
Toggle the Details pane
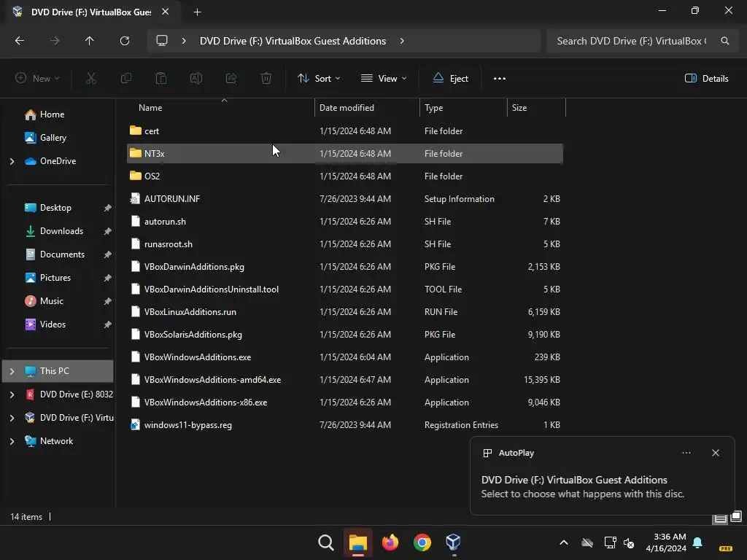(x=706, y=79)
